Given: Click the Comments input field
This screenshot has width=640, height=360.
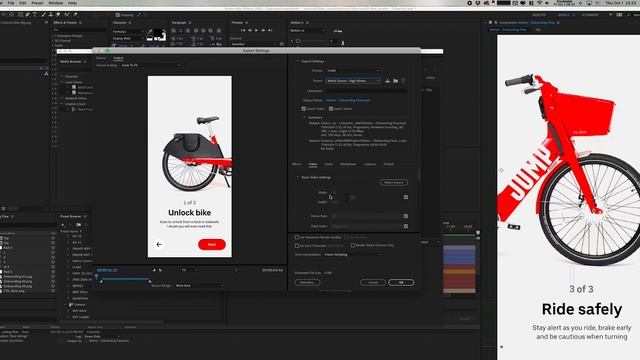Looking at the screenshot, I should (366, 91).
